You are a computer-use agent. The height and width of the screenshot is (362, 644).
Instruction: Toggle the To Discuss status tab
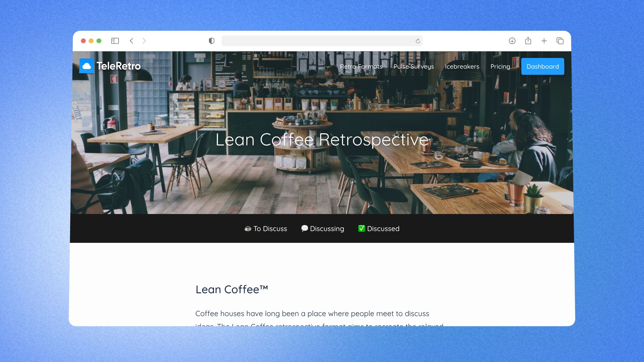coord(266,228)
